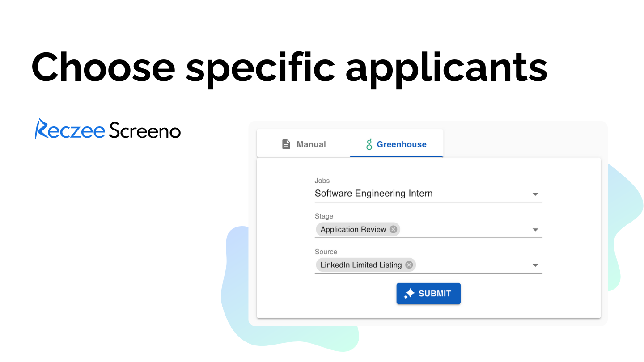644x362 pixels.
Task: Click the Software Engineering Intern job value
Action: (373, 194)
